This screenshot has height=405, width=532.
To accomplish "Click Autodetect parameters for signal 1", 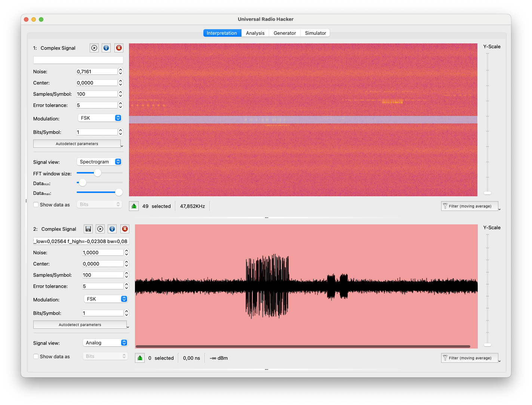I will [x=77, y=144].
